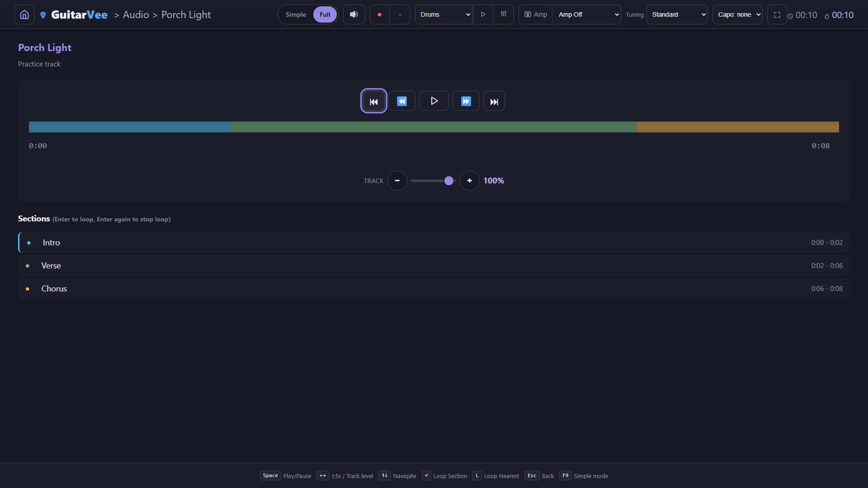Click the flame practice timer 00:10

[839, 15]
